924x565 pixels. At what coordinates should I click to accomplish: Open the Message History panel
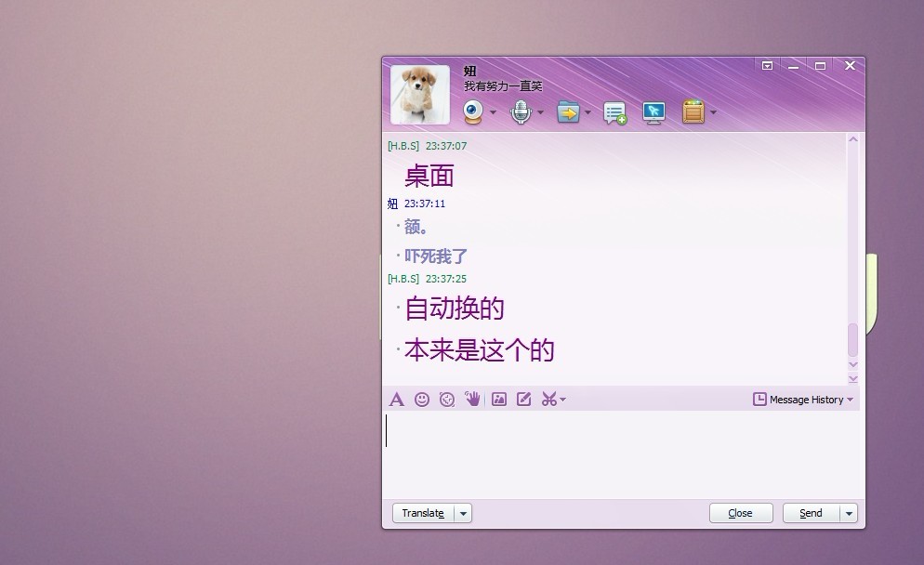[x=802, y=400]
